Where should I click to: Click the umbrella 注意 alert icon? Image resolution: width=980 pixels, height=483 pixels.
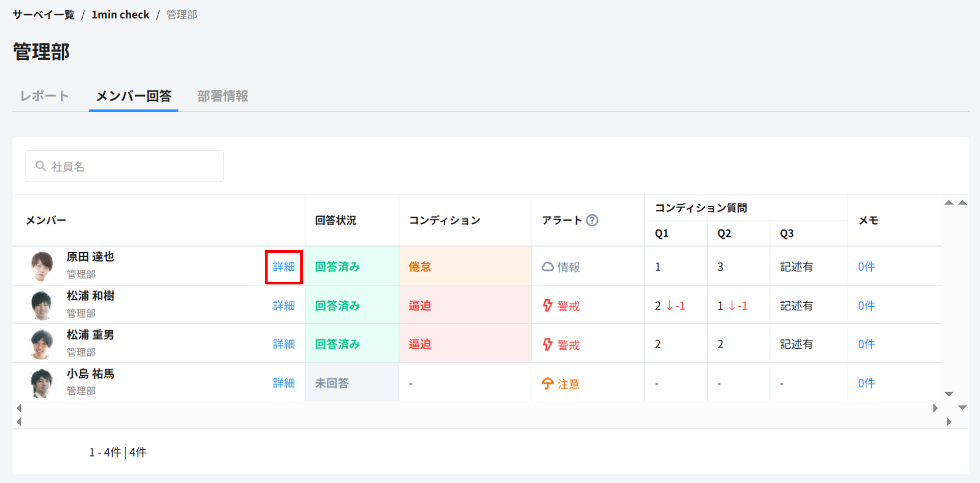(547, 383)
